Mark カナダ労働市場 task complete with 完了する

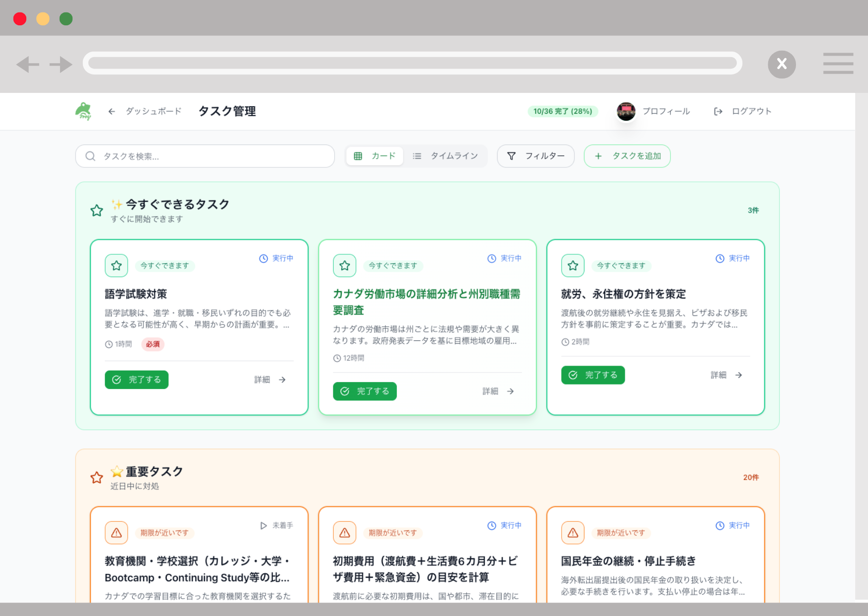tap(365, 391)
